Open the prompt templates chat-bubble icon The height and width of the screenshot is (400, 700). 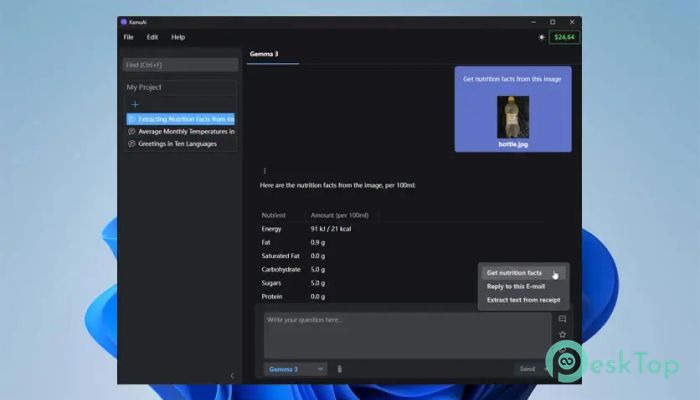562,319
